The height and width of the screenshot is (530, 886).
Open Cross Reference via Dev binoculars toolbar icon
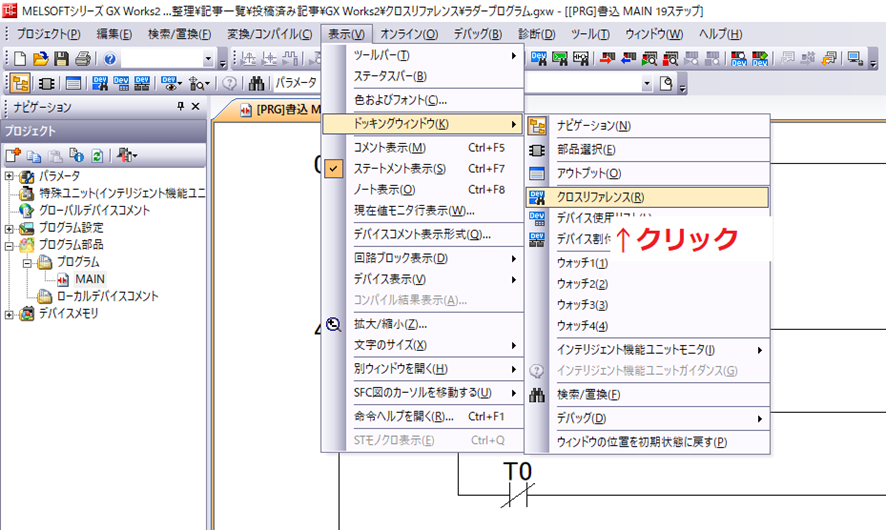99,84
